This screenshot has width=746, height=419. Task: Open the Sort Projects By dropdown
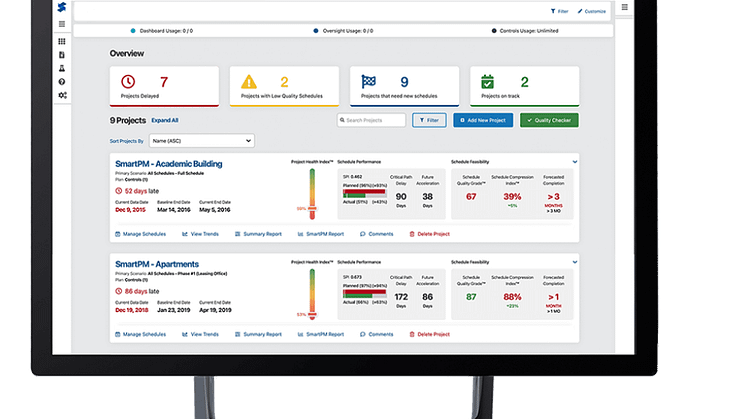click(x=201, y=141)
